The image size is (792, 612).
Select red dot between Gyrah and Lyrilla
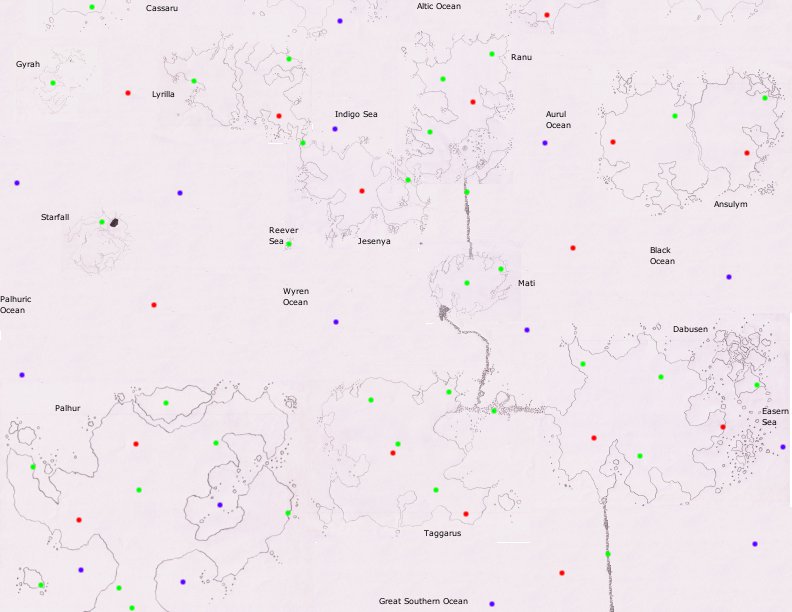pyautogui.click(x=128, y=93)
